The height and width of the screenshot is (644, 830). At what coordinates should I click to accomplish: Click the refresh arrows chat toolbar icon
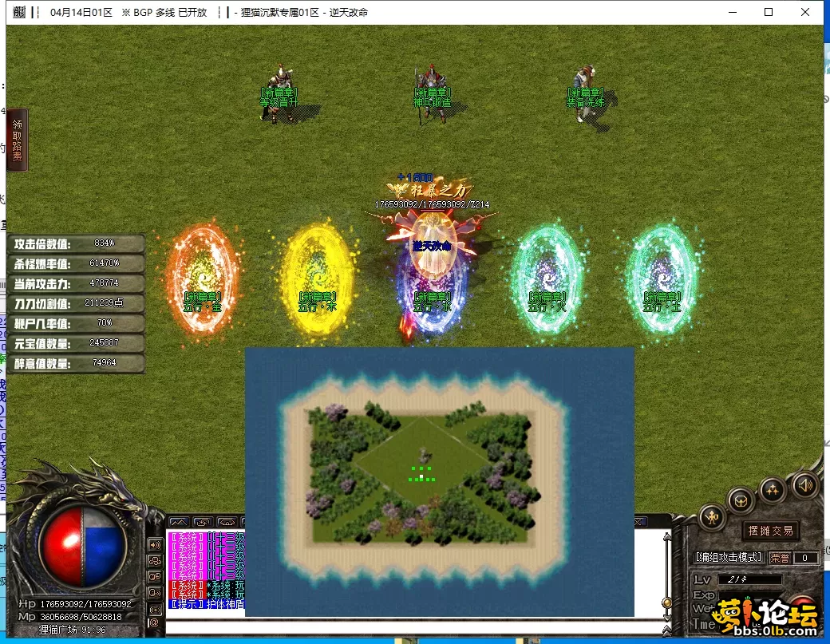click(203, 522)
